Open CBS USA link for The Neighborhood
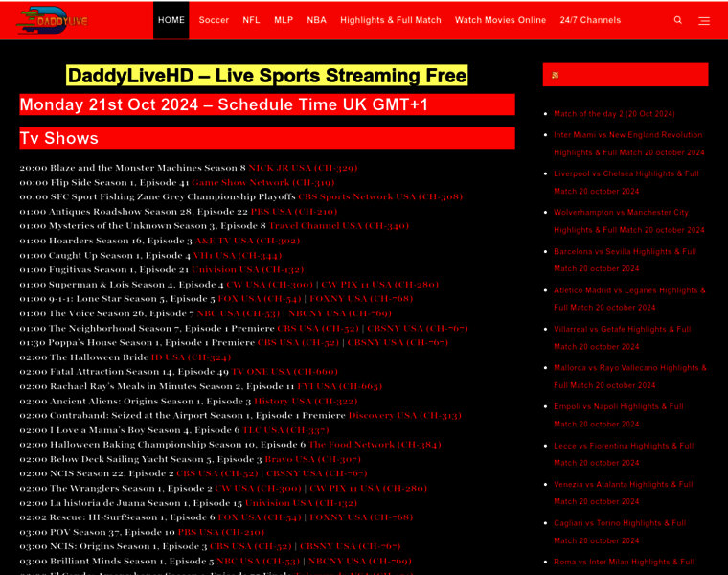 click(318, 329)
